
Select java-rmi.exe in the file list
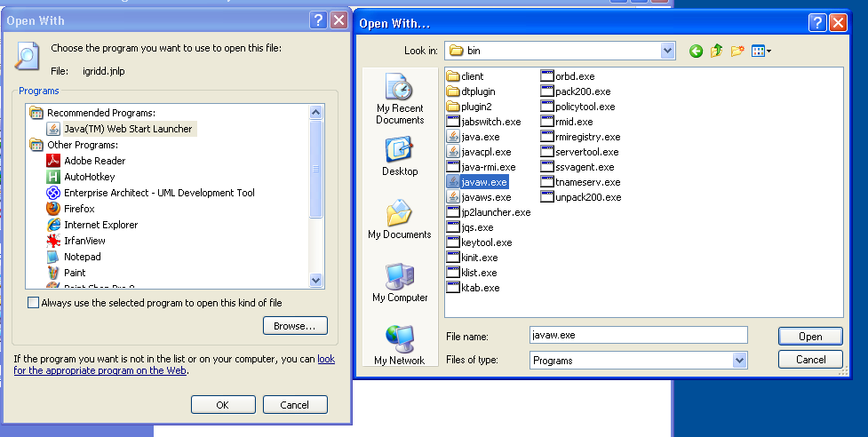[x=481, y=167]
